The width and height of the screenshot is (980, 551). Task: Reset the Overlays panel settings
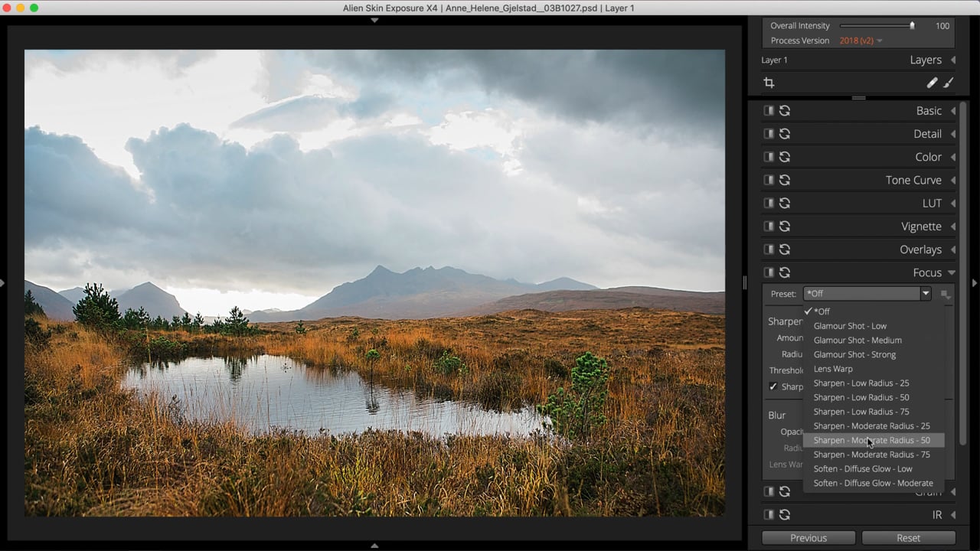(x=785, y=249)
